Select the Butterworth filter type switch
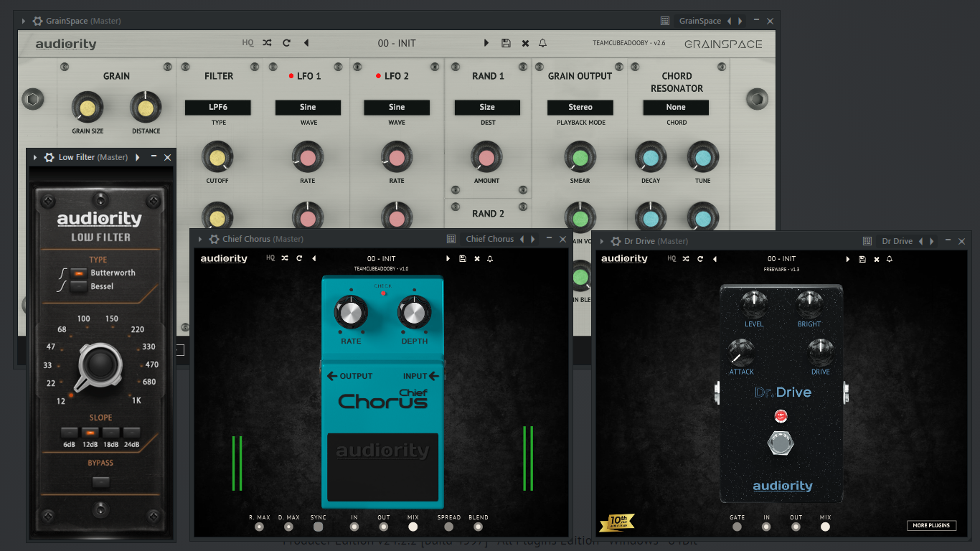Image resolution: width=980 pixels, height=551 pixels. coord(79,273)
